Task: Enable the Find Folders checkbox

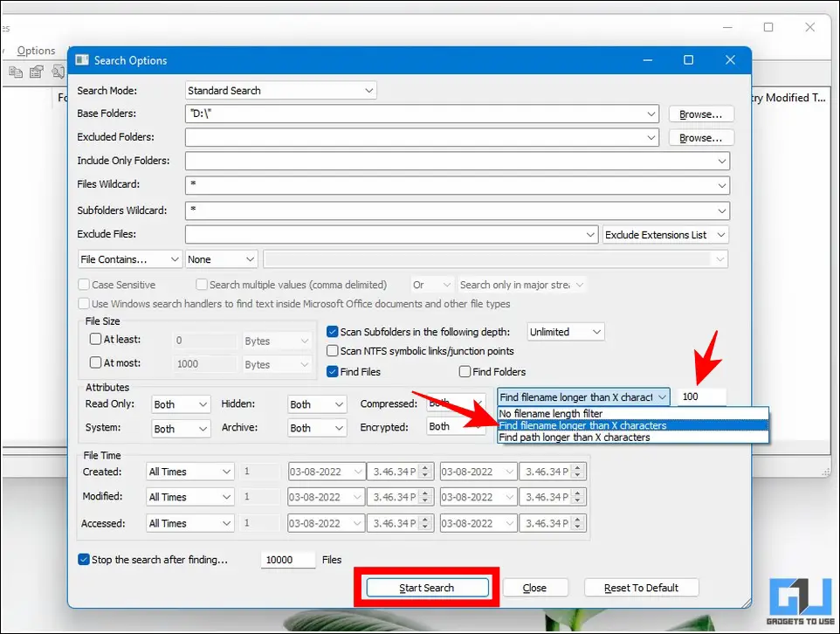Action: (x=465, y=371)
